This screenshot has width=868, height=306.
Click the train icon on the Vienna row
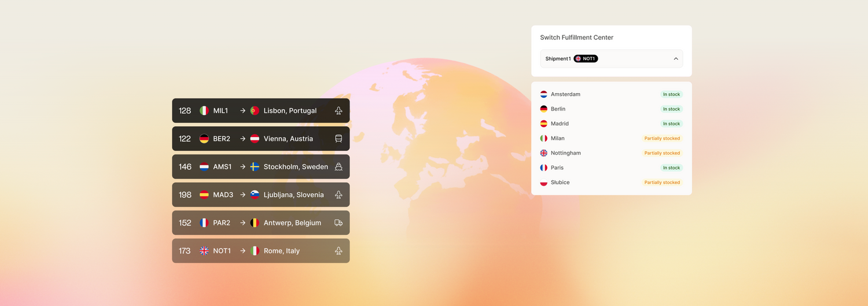[339, 139]
